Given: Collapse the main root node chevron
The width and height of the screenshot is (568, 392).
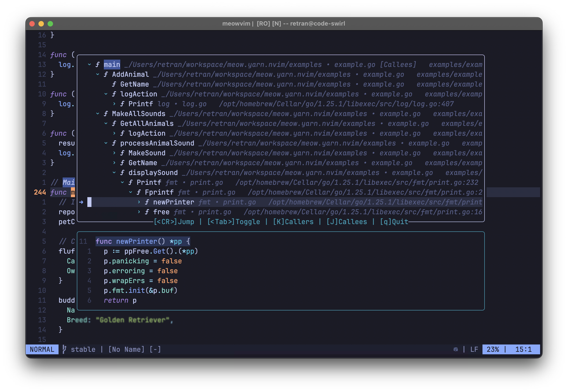Looking at the screenshot, I should 89,65.
